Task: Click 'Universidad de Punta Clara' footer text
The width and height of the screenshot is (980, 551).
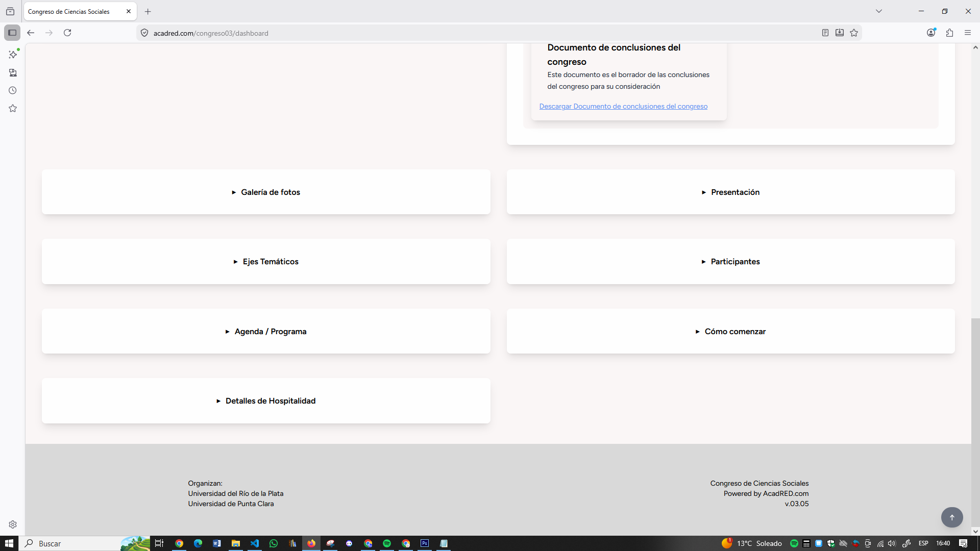Action: point(231,504)
